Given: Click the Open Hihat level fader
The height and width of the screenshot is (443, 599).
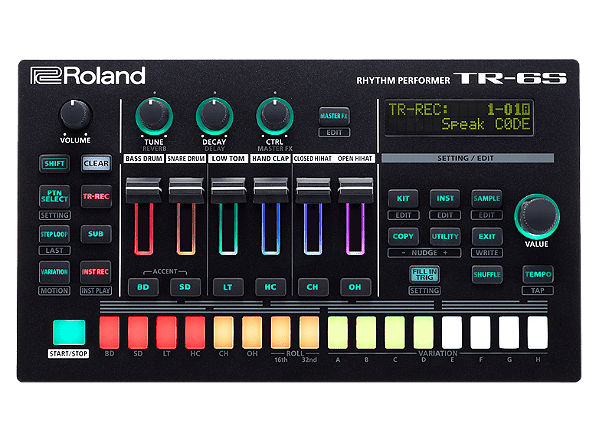Looking at the screenshot, I should click(355, 190).
